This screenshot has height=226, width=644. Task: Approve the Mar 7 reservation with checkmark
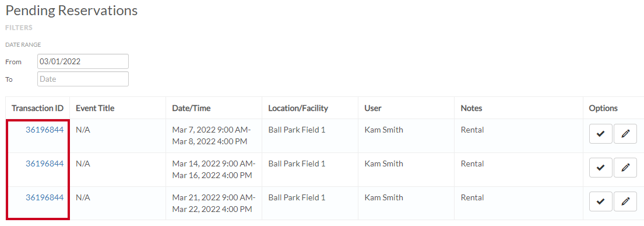(x=600, y=134)
